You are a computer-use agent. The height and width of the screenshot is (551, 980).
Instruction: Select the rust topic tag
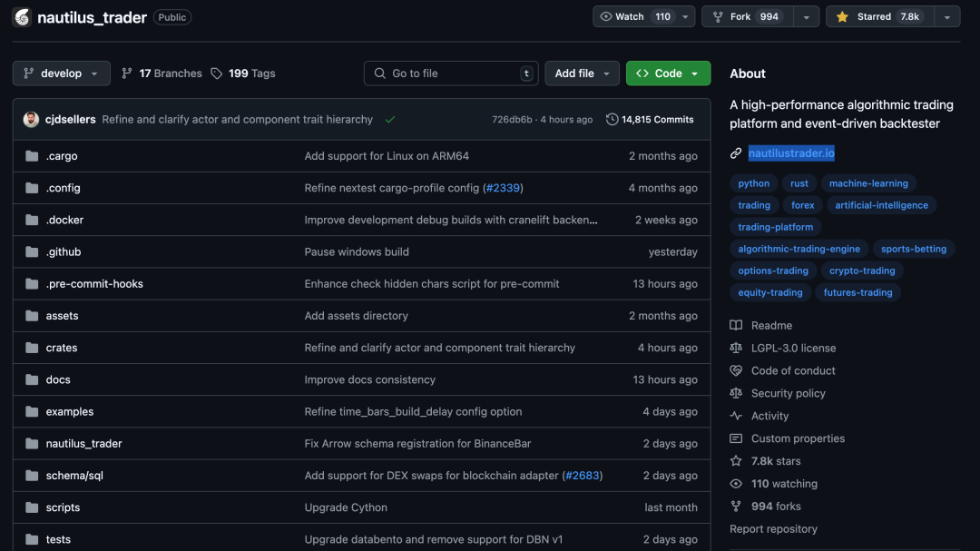click(x=799, y=183)
